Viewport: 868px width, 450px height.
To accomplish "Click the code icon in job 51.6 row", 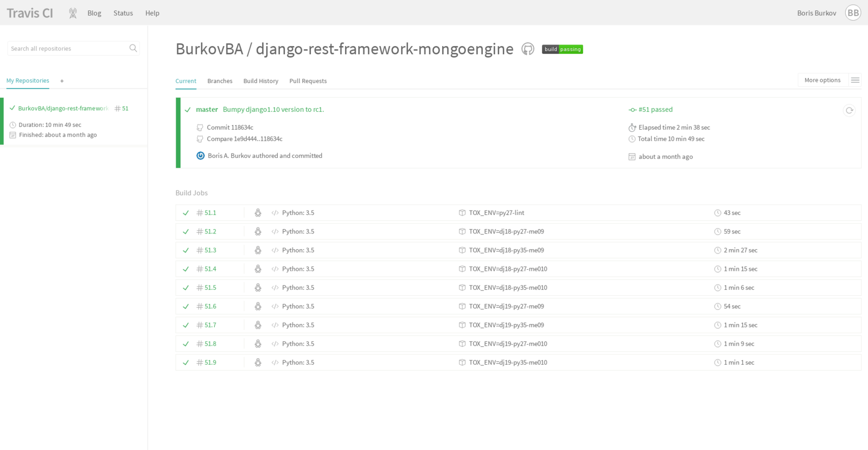I will coord(275,307).
